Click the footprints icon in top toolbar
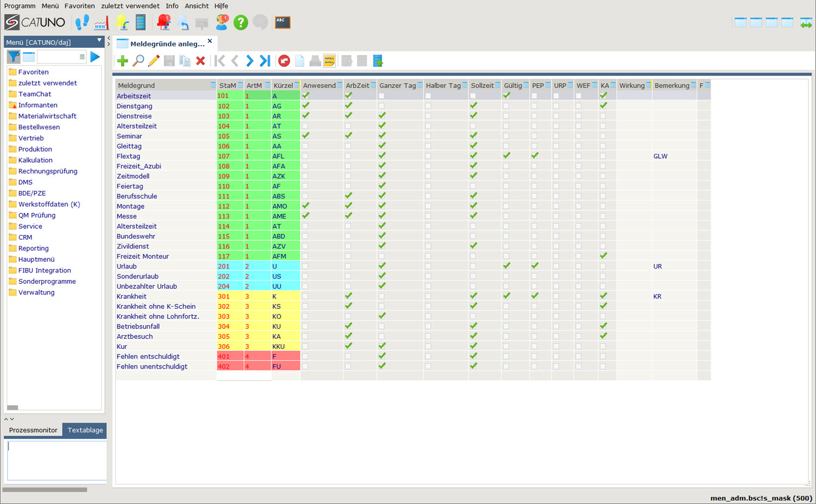Screen dimensions: 816x504 coord(82,22)
